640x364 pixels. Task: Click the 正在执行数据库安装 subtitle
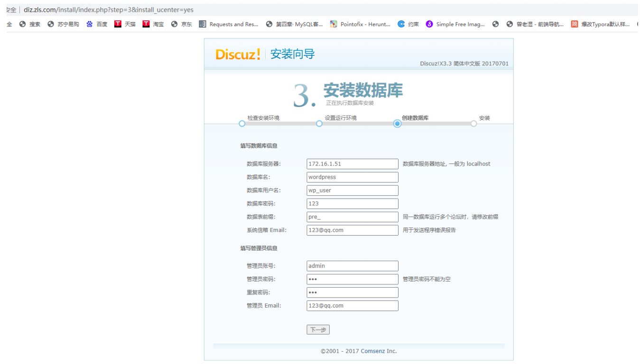coord(350,103)
